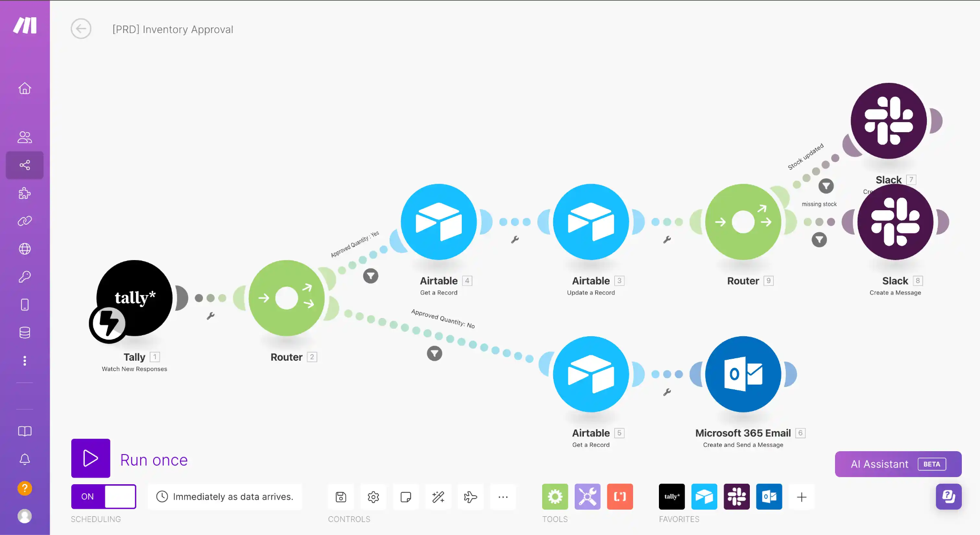Click the Run once play button
This screenshot has height=535, width=980.
pos(91,458)
